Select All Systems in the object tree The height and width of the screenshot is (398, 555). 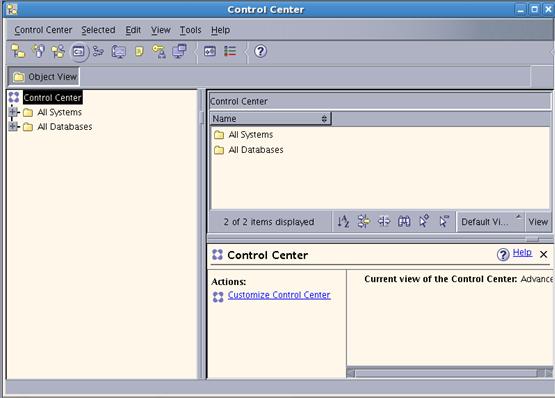click(x=59, y=112)
